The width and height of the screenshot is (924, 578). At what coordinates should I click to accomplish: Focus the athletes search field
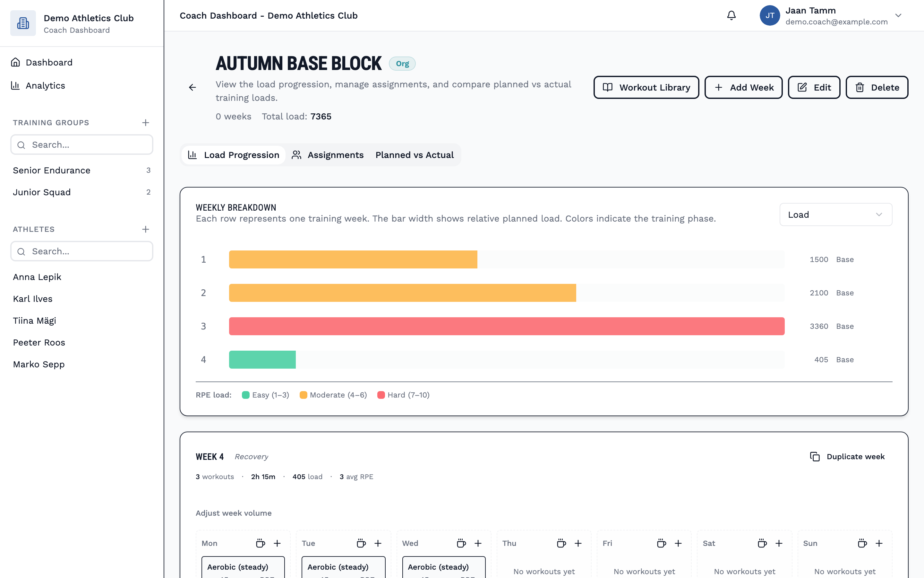[x=82, y=251]
